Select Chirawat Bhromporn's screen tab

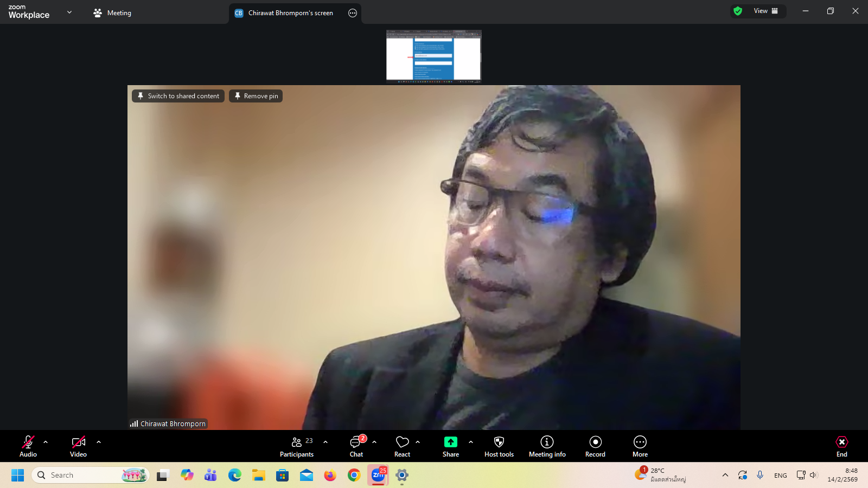(x=290, y=13)
